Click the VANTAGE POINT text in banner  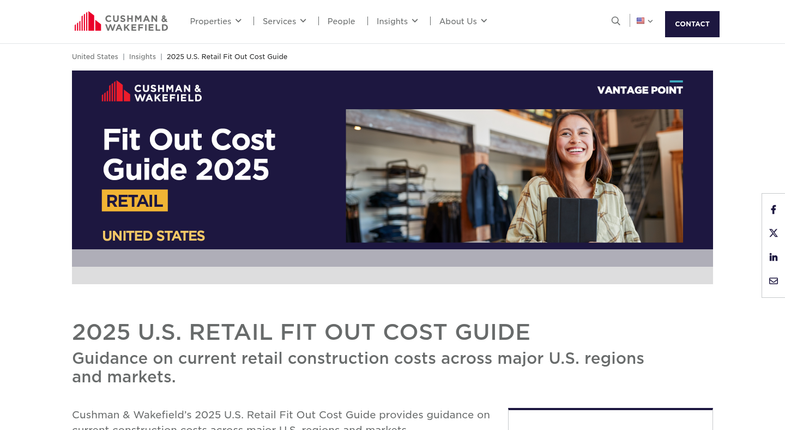pos(640,90)
